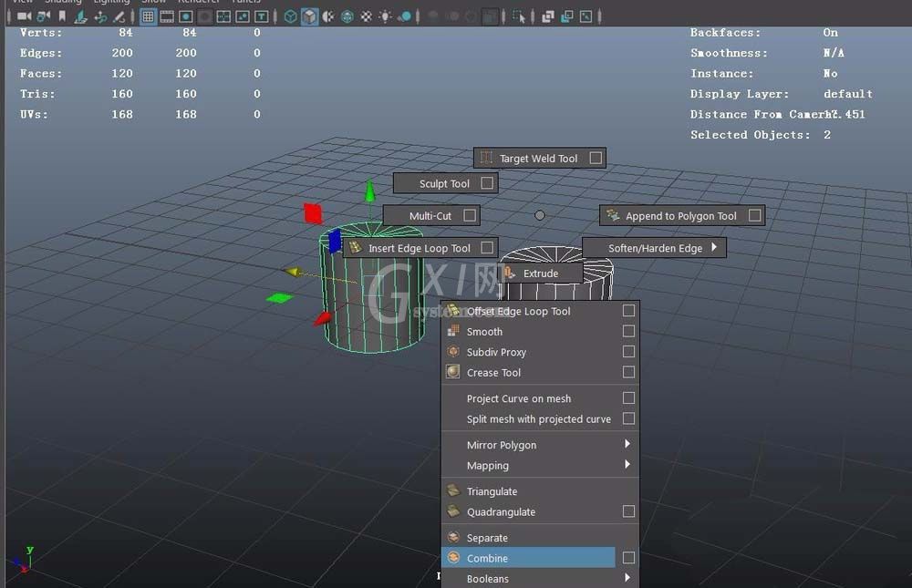Toggle Use All Lights bulb icon
This screenshot has height=588, width=912.
pyautogui.click(x=385, y=16)
